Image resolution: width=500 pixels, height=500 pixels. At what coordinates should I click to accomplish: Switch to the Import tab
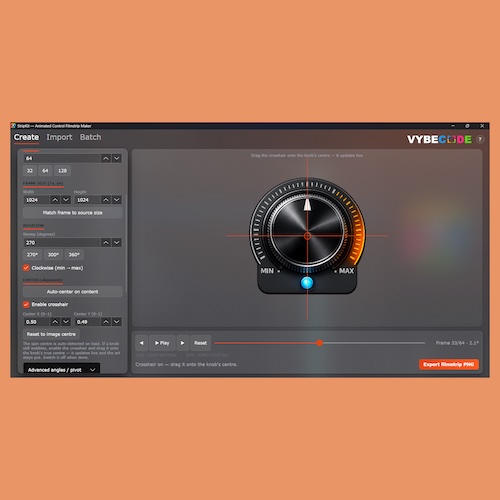point(59,137)
